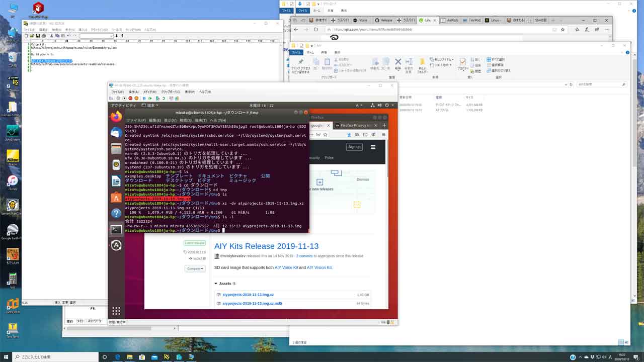Image resolution: width=644 pixels, height=362 pixels.
Task: Open 編集 menu in Ubuntu terminal
Action: (155, 121)
